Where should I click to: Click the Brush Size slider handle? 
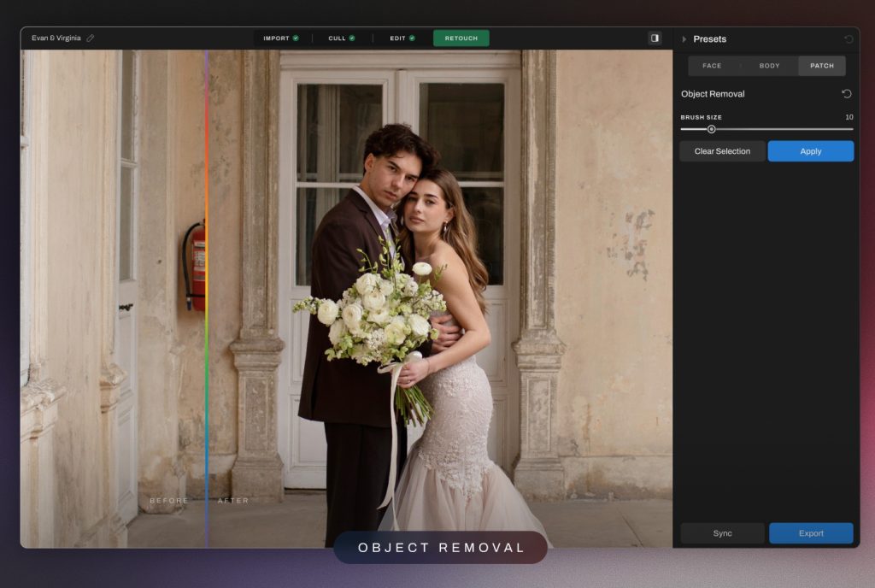(x=712, y=129)
